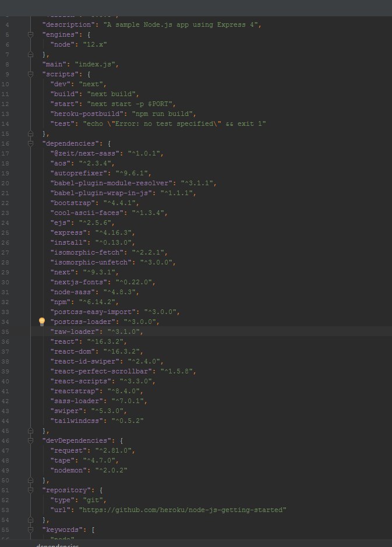This screenshot has width=392, height=547.
Task: Click "babel-plugin-module-resolver" dependency key
Action: [x=111, y=183]
